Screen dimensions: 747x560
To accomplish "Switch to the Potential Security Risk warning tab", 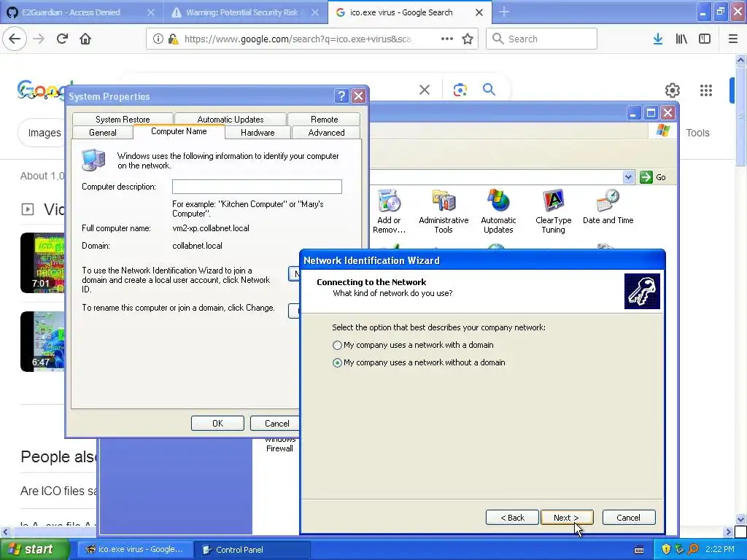I will point(245,12).
